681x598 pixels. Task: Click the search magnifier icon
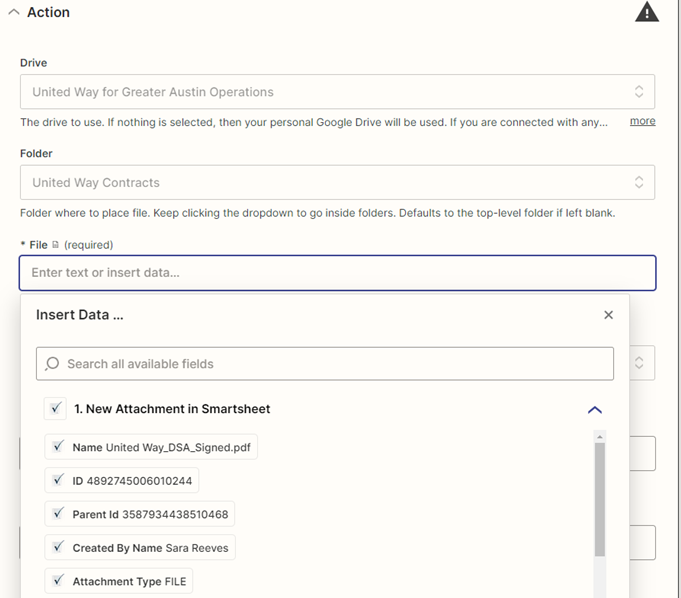[52, 363]
